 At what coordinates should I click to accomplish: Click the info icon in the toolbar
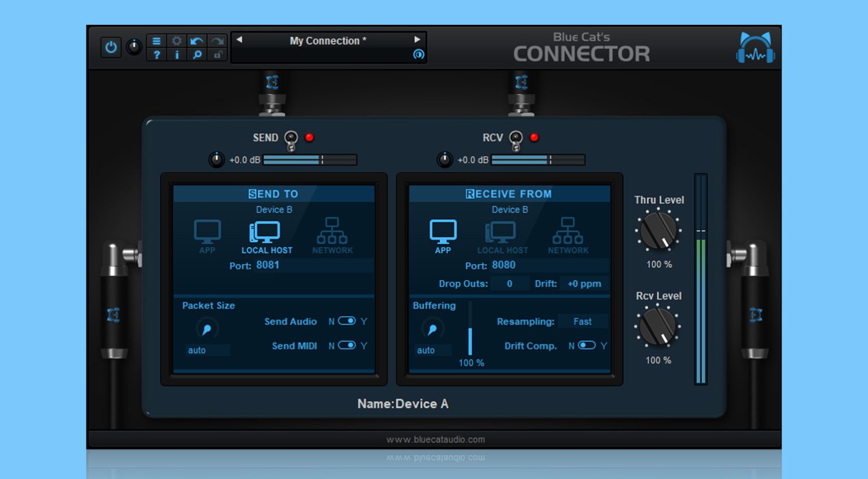pos(177,55)
